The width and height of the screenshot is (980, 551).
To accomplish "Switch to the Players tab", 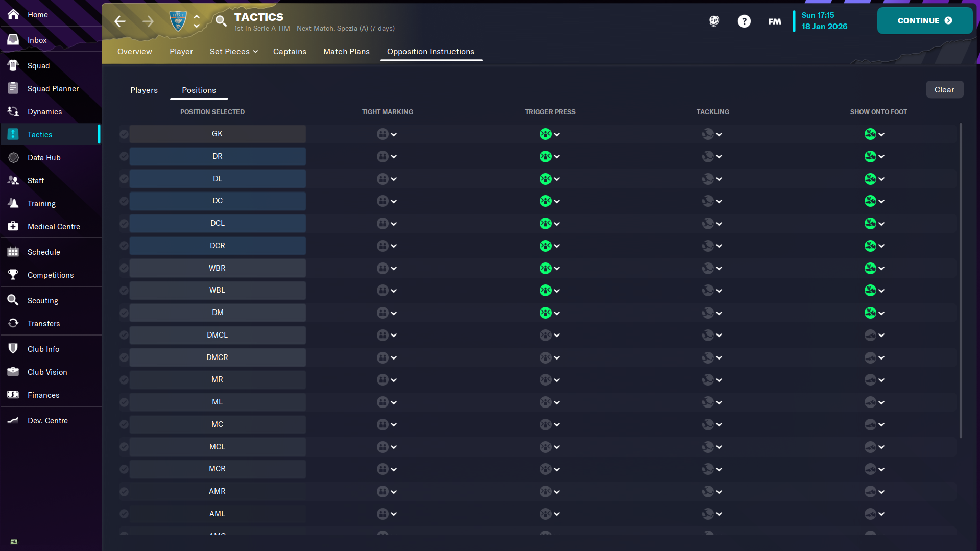I will point(144,90).
